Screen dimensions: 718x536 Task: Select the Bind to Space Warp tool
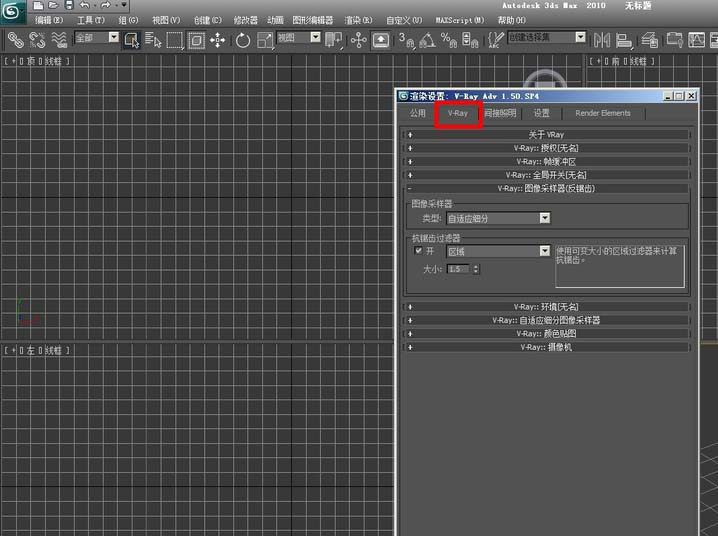[59, 40]
